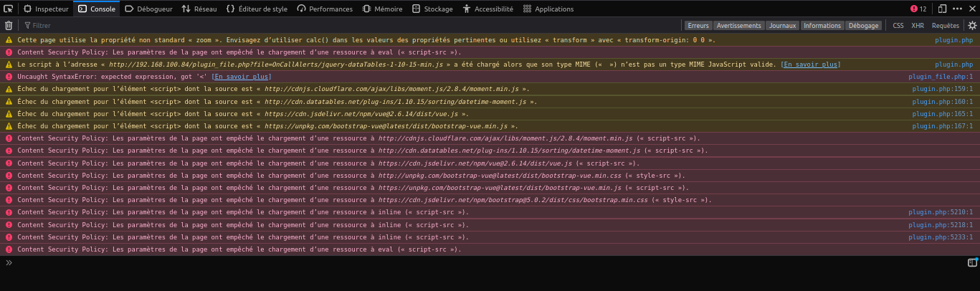Click the red error count badge

coord(918,9)
